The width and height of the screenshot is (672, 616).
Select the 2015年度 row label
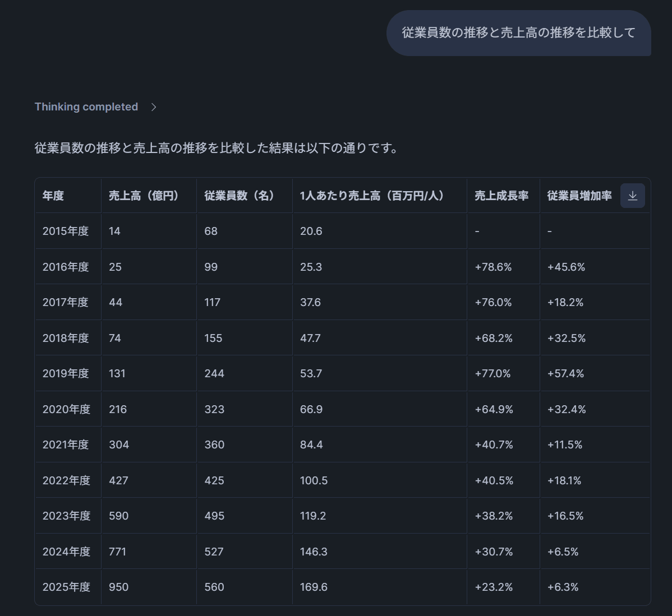[x=66, y=231]
